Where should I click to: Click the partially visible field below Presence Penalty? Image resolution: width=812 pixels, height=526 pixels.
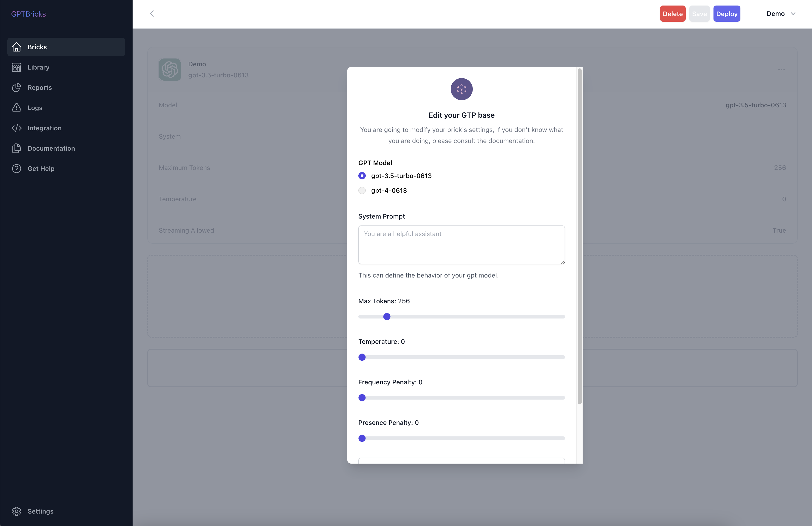[461, 460]
